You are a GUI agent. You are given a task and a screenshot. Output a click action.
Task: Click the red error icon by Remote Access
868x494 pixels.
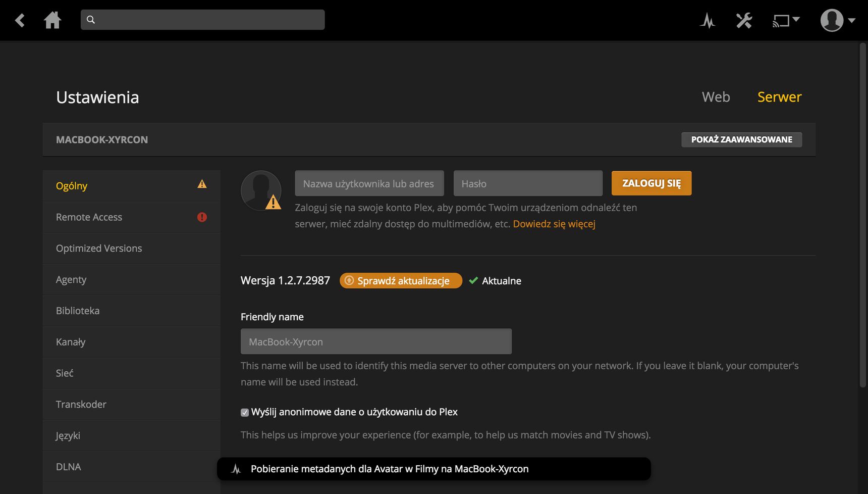coord(202,217)
